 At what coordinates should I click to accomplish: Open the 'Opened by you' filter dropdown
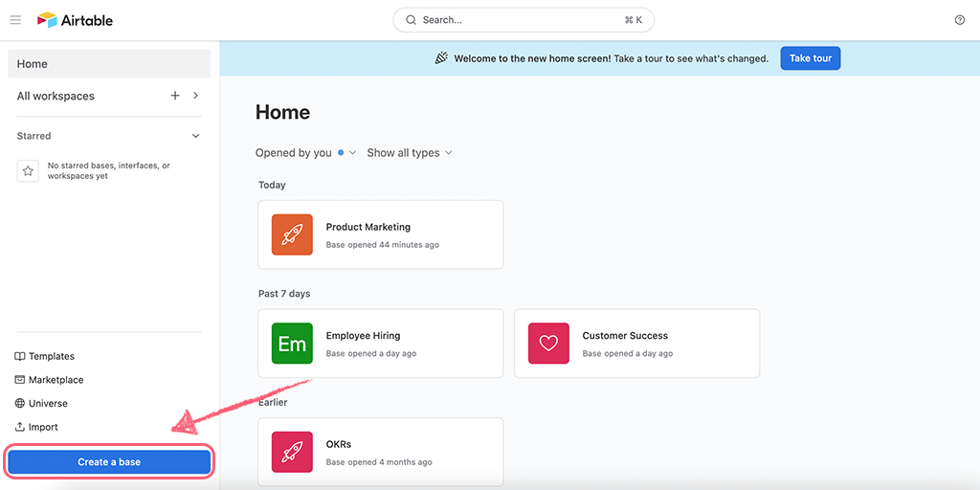pos(305,152)
